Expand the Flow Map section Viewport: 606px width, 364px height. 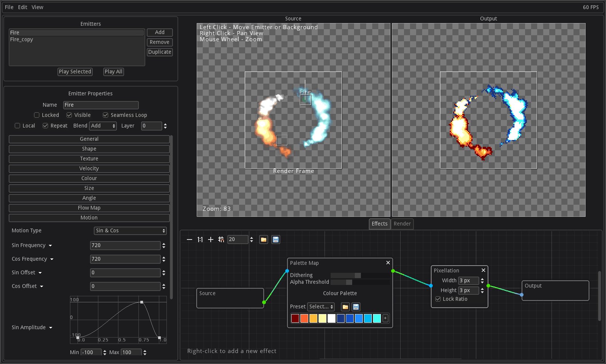pyautogui.click(x=89, y=208)
